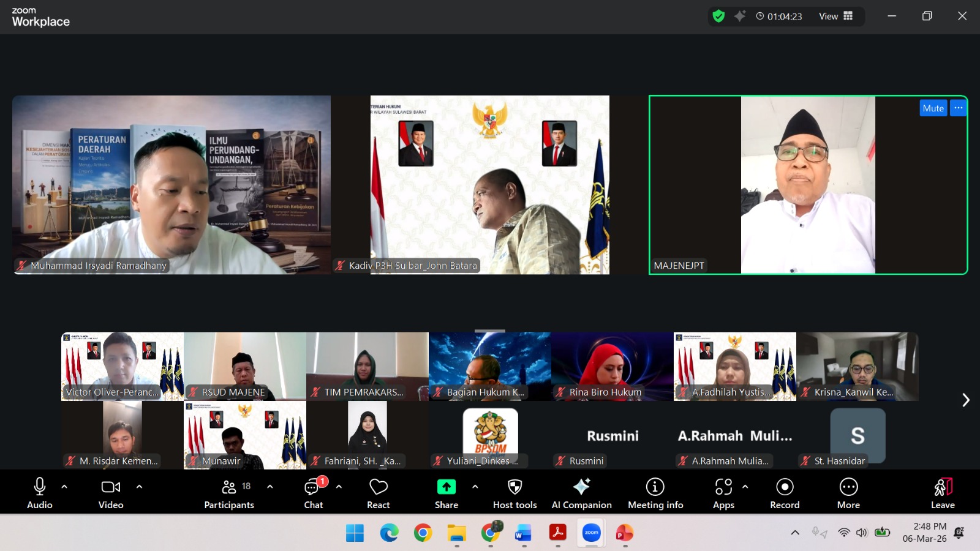Click the green Share screen icon
980x551 pixels.
pyautogui.click(x=446, y=487)
